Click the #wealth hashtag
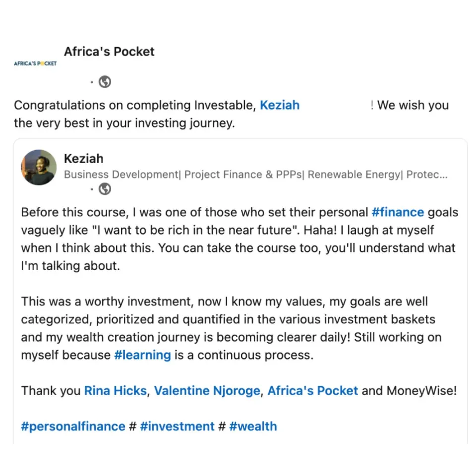Screen dimensions: 476x476 click(x=253, y=426)
